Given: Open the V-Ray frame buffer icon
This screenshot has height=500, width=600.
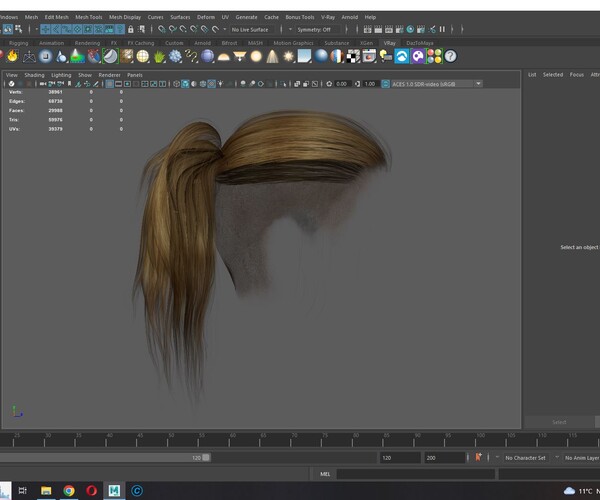Looking at the screenshot, I should coord(369,57).
